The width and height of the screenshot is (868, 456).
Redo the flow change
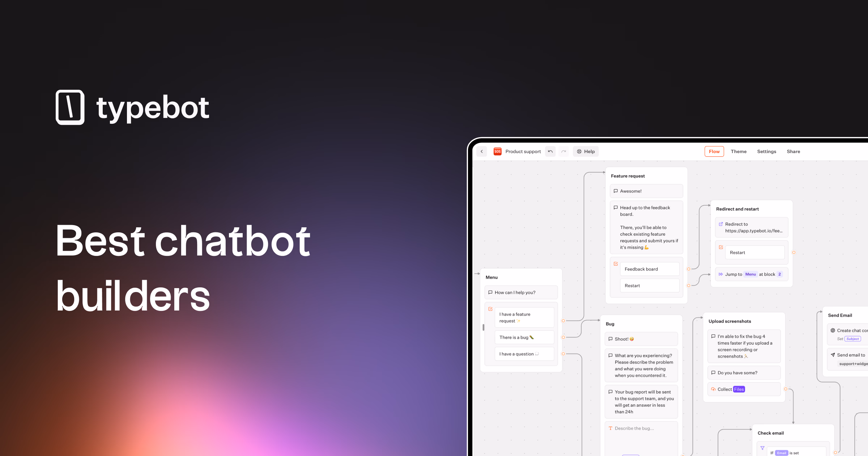pos(563,152)
